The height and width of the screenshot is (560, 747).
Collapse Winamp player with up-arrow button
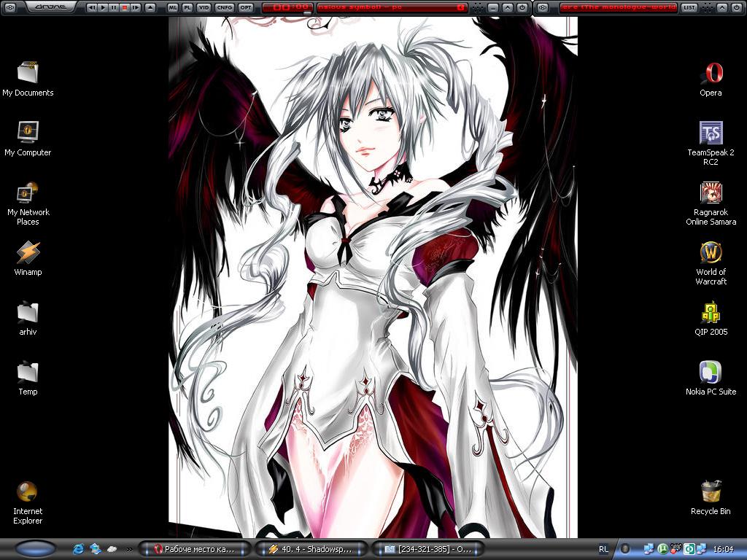click(x=508, y=7)
